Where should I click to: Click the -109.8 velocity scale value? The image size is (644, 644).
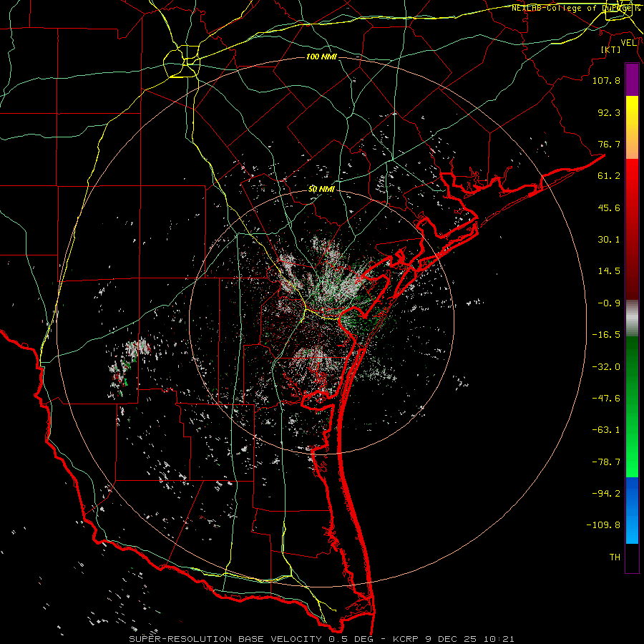click(x=603, y=525)
